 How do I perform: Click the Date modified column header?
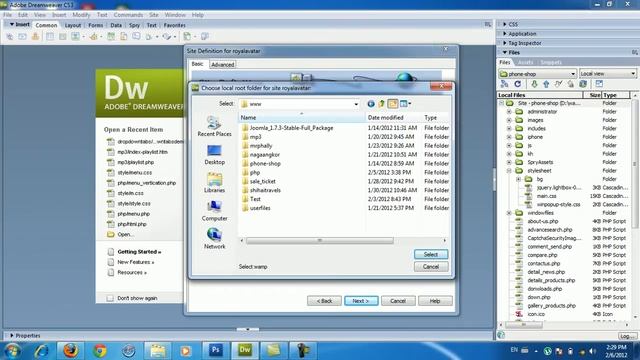coord(385,118)
